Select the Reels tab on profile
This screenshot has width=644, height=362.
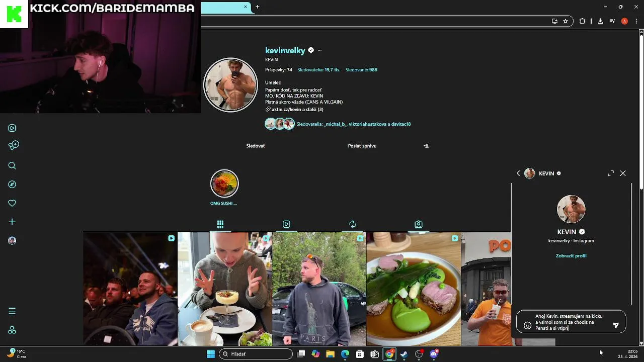(286, 224)
